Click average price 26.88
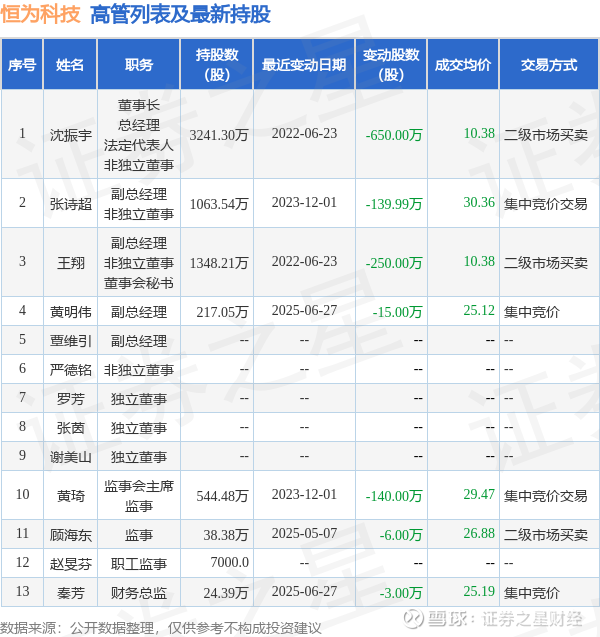The width and height of the screenshot is (600, 637). 479,533
